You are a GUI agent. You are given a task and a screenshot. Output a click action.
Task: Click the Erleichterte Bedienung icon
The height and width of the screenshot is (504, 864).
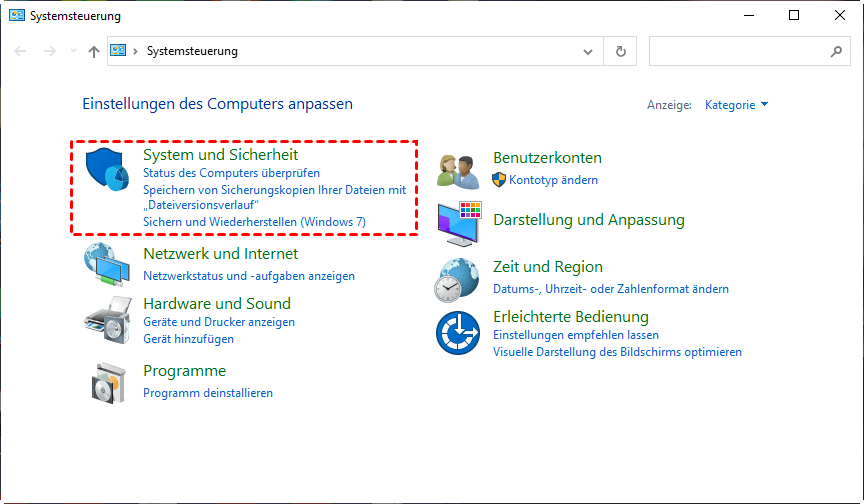coord(459,333)
